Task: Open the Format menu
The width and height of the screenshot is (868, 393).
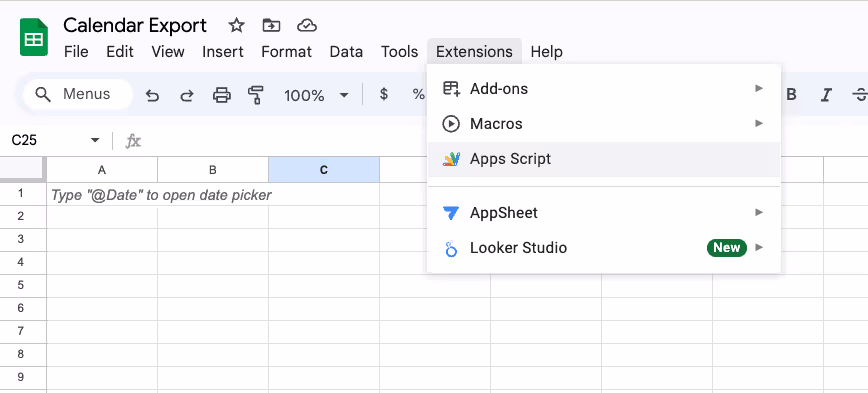Action: (286, 52)
